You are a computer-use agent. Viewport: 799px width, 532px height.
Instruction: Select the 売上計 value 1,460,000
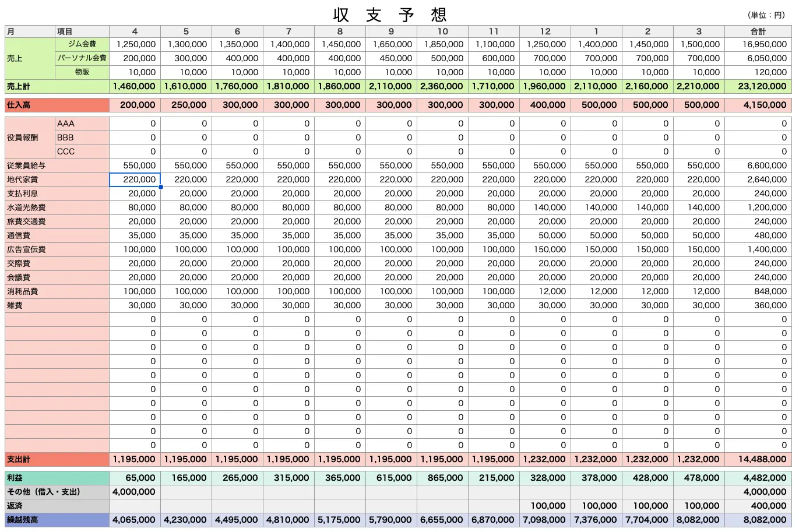click(x=135, y=86)
